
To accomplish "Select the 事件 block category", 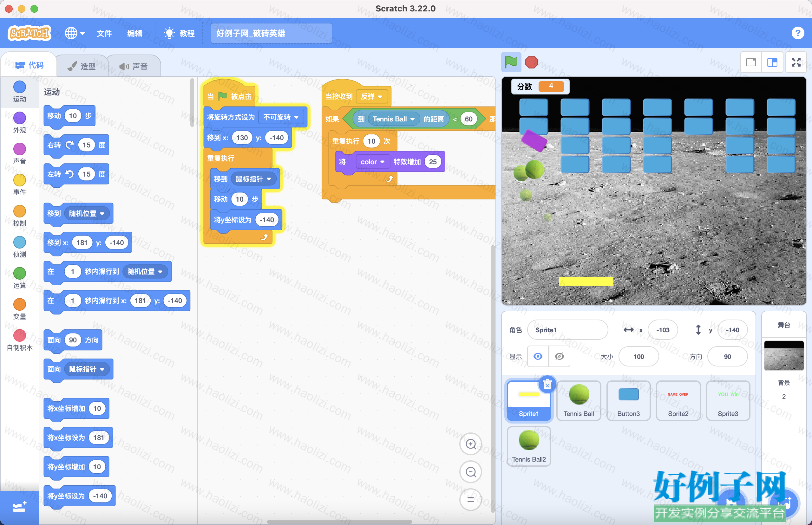I will [x=19, y=185].
